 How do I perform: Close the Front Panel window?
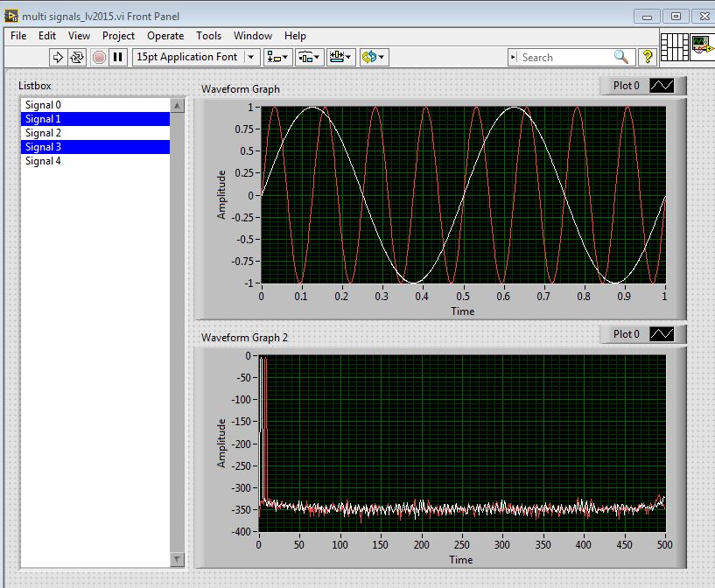[704, 17]
